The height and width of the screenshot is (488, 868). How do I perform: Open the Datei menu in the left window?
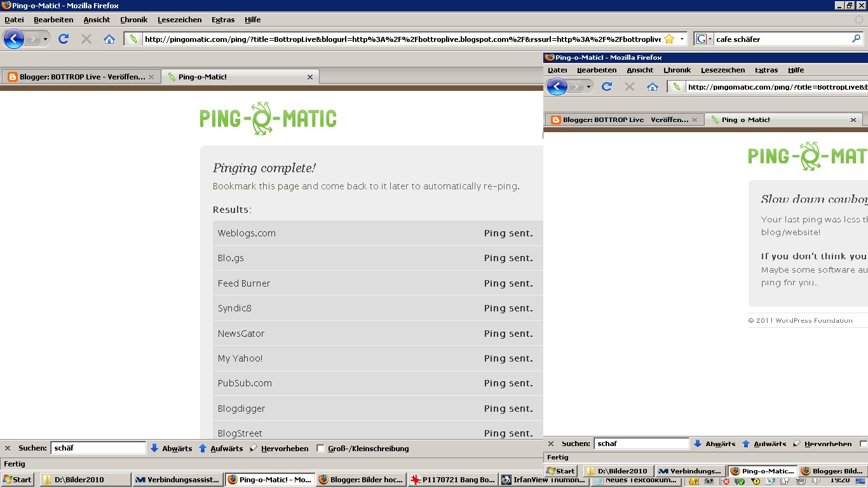[x=14, y=20]
